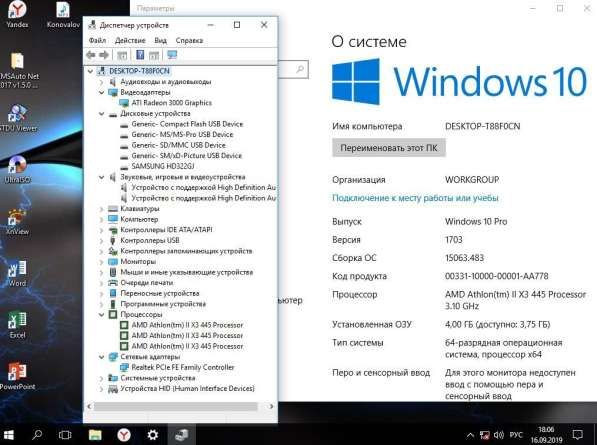Click the monitor scan-hardware toolbar icon
Screen dimensions: 597x445
172,55
